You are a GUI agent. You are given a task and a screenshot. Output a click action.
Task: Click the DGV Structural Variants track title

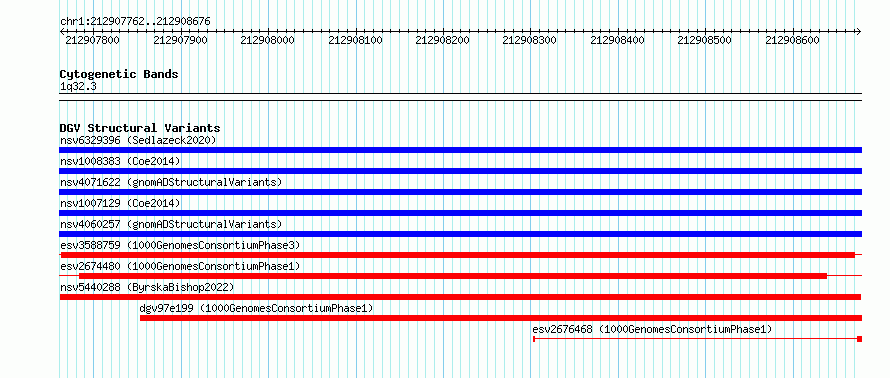[140, 128]
